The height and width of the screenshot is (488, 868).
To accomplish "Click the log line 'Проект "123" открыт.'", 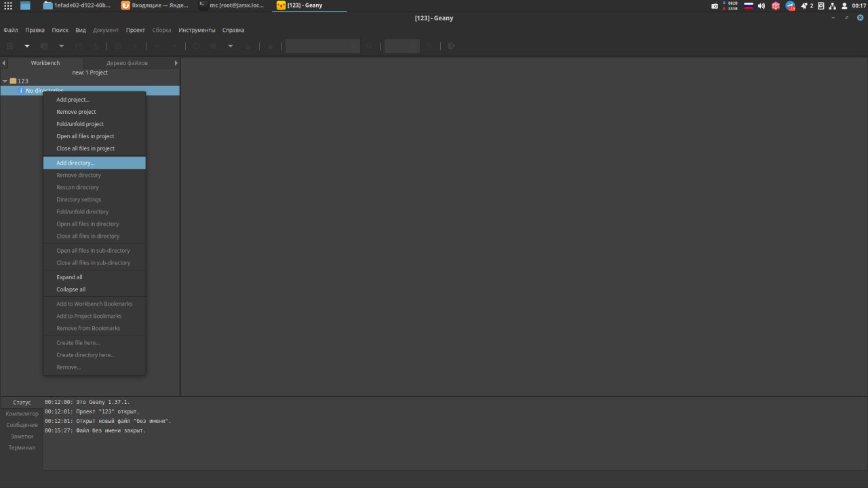I will (x=92, y=411).
